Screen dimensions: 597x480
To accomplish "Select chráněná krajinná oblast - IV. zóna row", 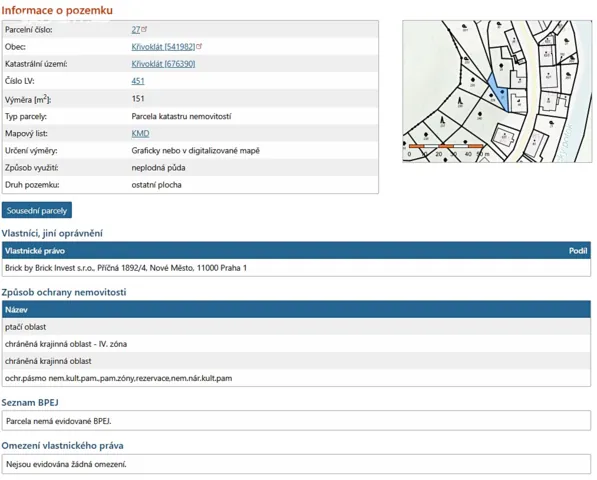I will 296,344.
